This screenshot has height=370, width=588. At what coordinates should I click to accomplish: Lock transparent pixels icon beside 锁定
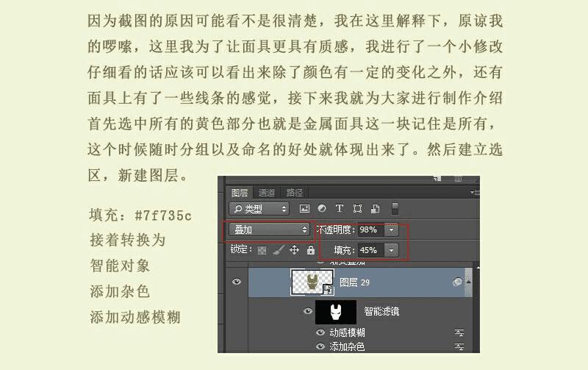click(x=262, y=250)
